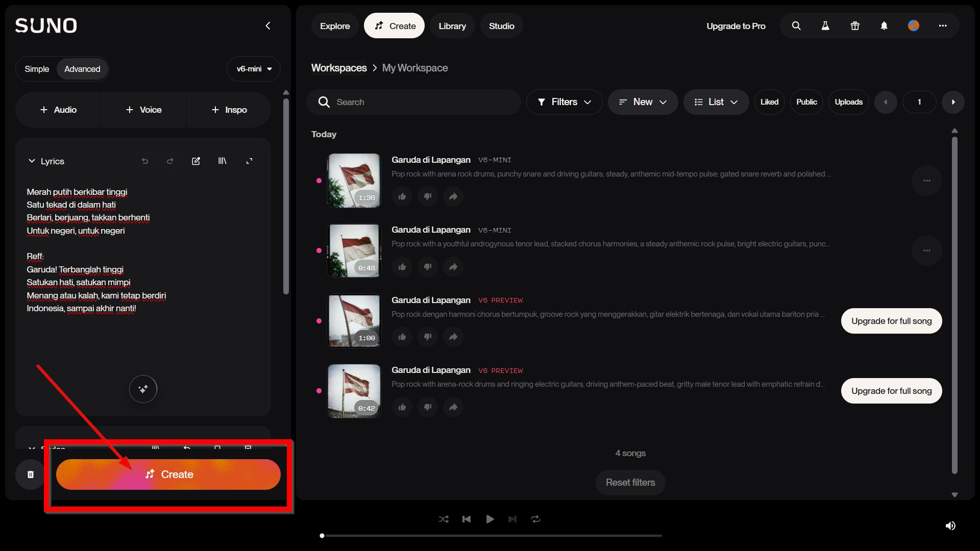This screenshot has height=551, width=980.
Task: Go to the next page arrow
Action: tap(953, 102)
